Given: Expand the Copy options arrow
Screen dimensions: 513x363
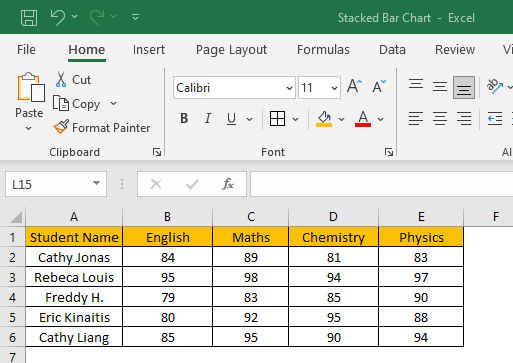Looking at the screenshot, I should pyautogui.click(x=114, y=104).
